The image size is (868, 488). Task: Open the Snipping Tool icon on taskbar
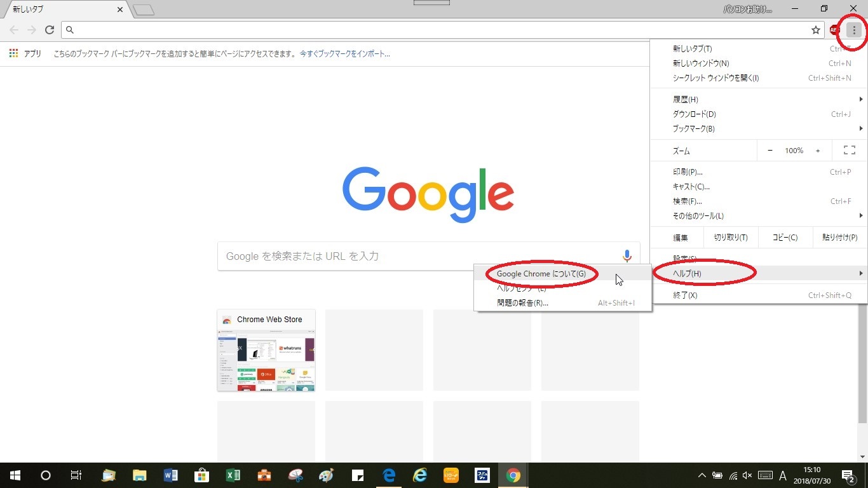295,475
